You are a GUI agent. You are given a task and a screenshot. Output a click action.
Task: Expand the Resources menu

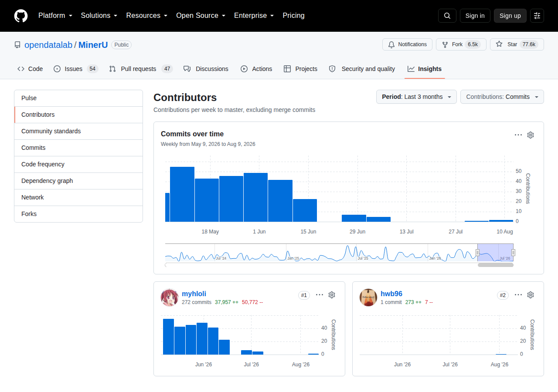click(x=147, y=16)
